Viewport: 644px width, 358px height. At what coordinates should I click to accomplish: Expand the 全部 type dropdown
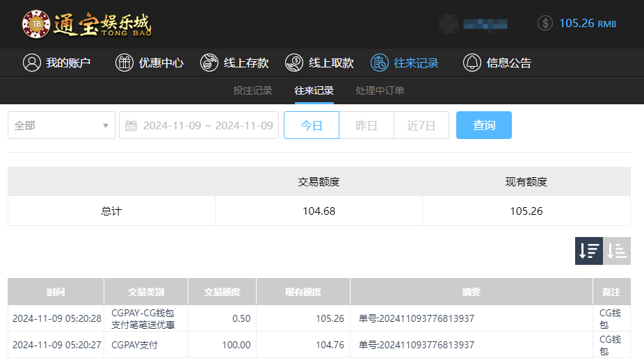62,125
